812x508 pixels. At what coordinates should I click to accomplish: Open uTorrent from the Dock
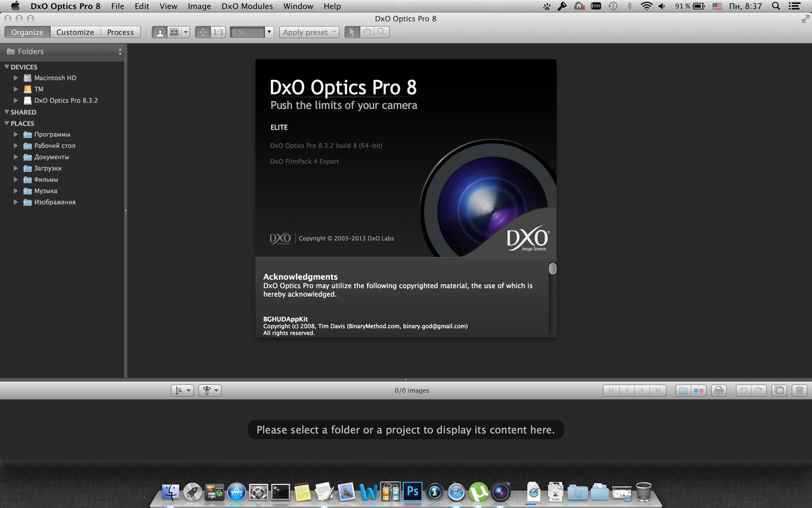479,492
